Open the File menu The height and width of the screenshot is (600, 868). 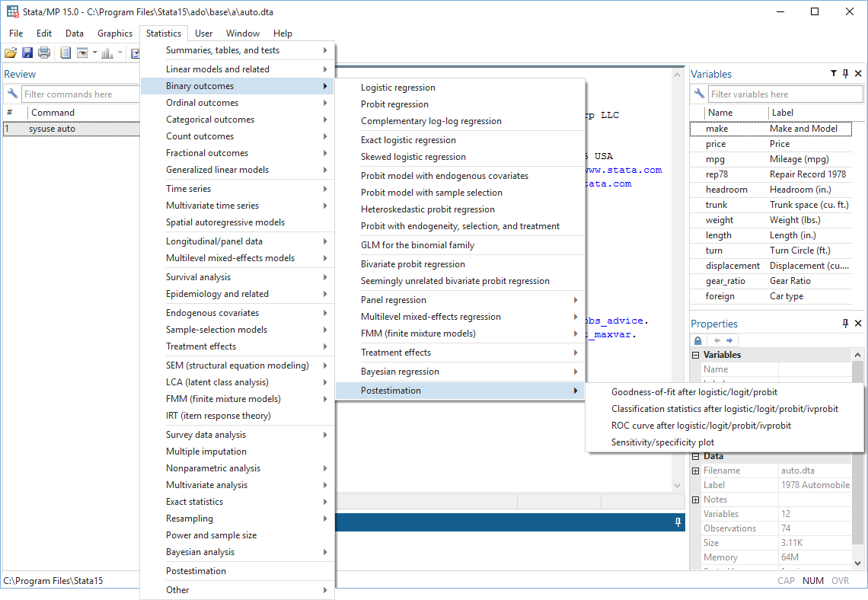click(16, 34)
